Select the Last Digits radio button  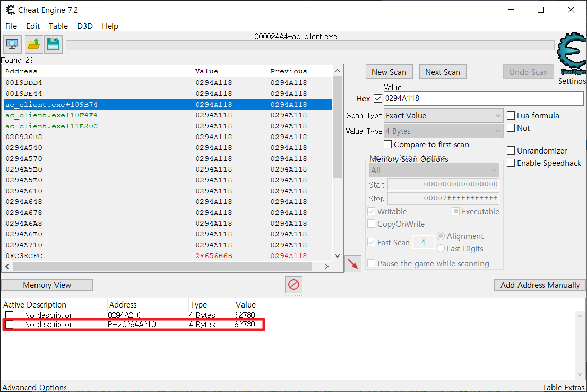coord(441,248)
